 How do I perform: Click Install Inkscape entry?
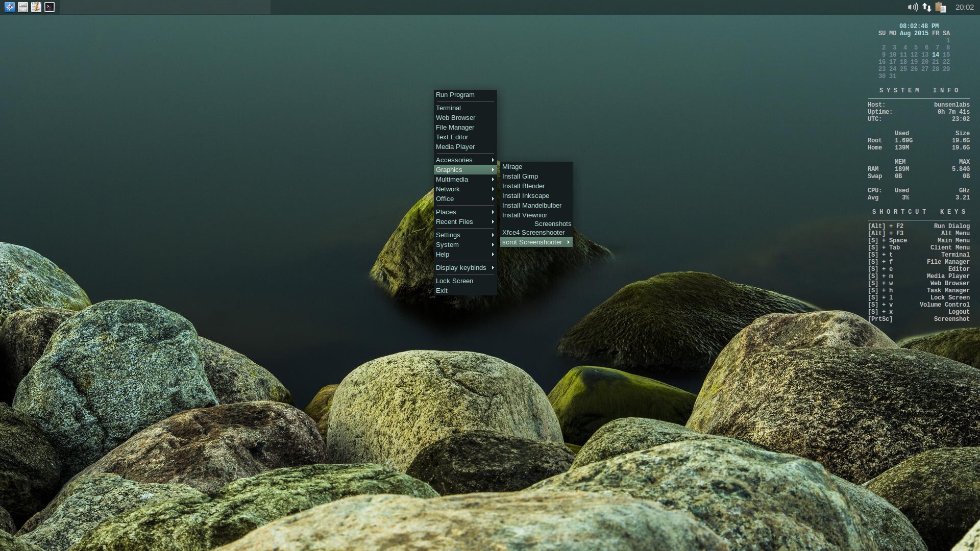pos(536,196)
